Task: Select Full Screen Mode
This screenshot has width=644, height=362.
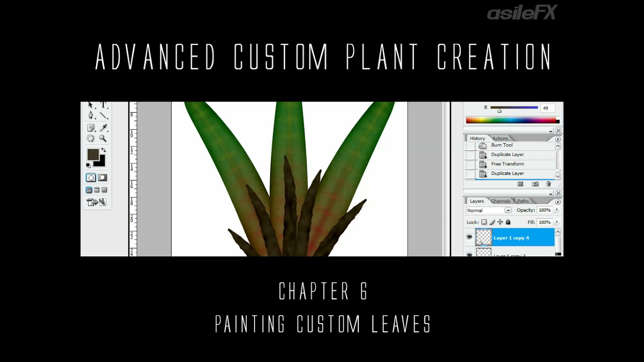Action: pyautogui.click(x=104, y=190)
